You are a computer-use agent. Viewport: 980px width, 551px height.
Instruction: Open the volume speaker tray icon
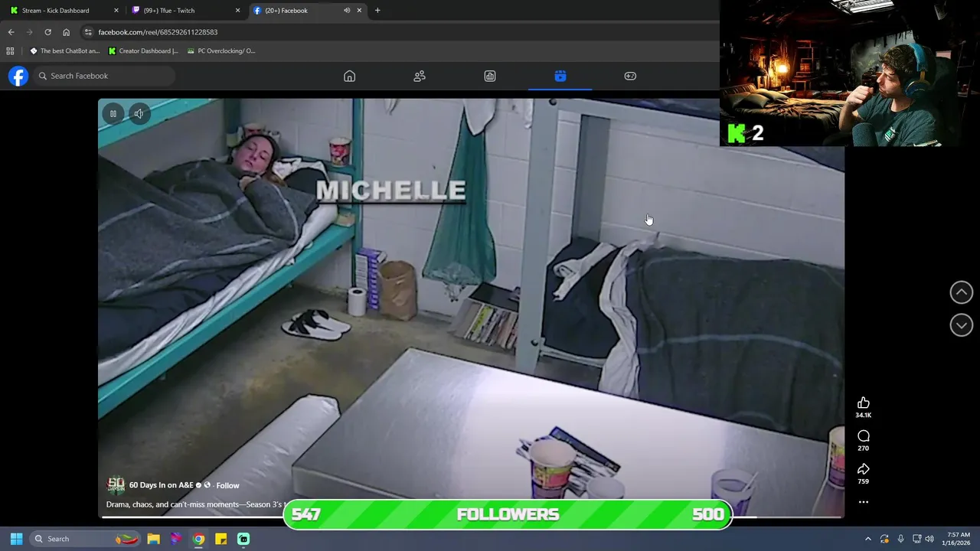[x=929, y=539]
